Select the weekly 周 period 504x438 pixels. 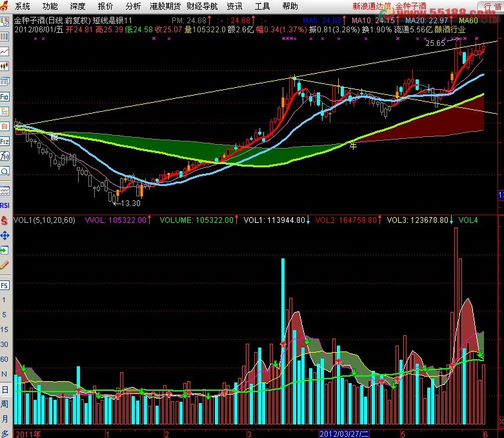point(4,404)
